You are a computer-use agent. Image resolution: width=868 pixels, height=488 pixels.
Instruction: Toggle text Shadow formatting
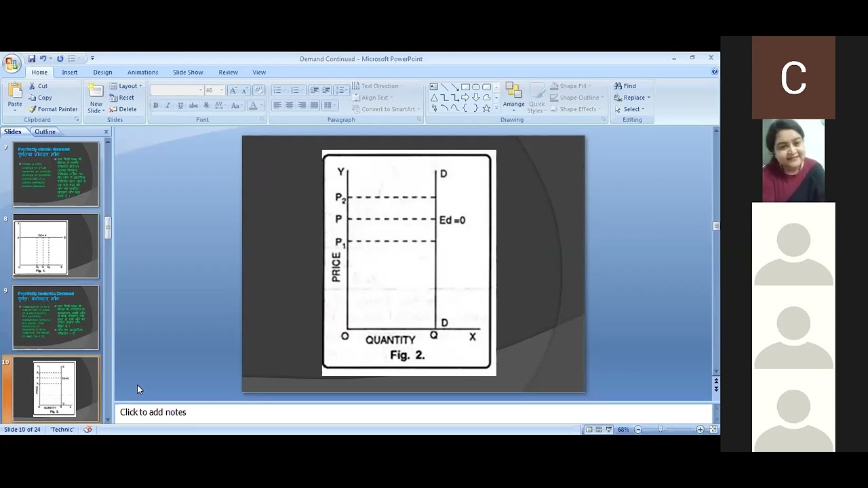pyautogui.click(x=206, y=106)
